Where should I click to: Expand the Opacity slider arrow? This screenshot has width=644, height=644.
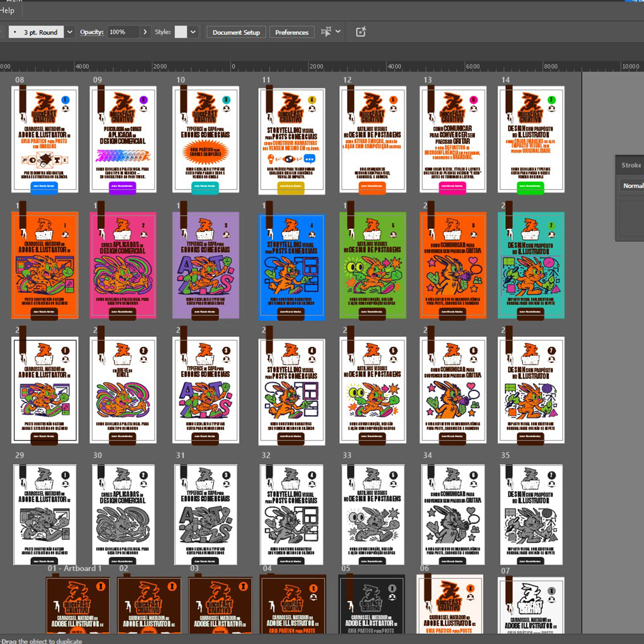click(x=145, y=32)
